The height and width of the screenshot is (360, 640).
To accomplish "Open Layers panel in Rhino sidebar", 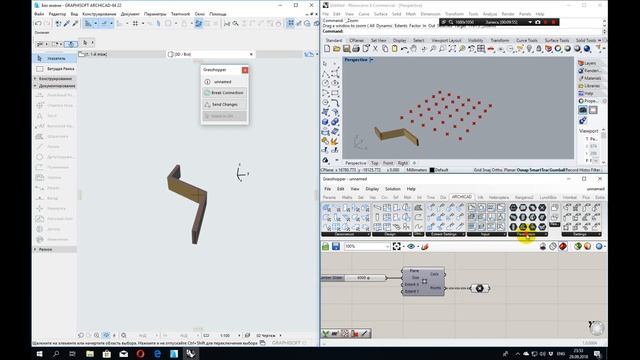I will coord(587,63).
